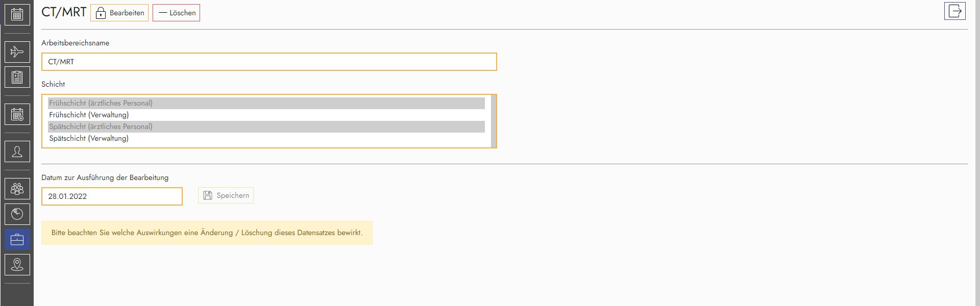Click the logout icon top right

[x=954, y=11]
